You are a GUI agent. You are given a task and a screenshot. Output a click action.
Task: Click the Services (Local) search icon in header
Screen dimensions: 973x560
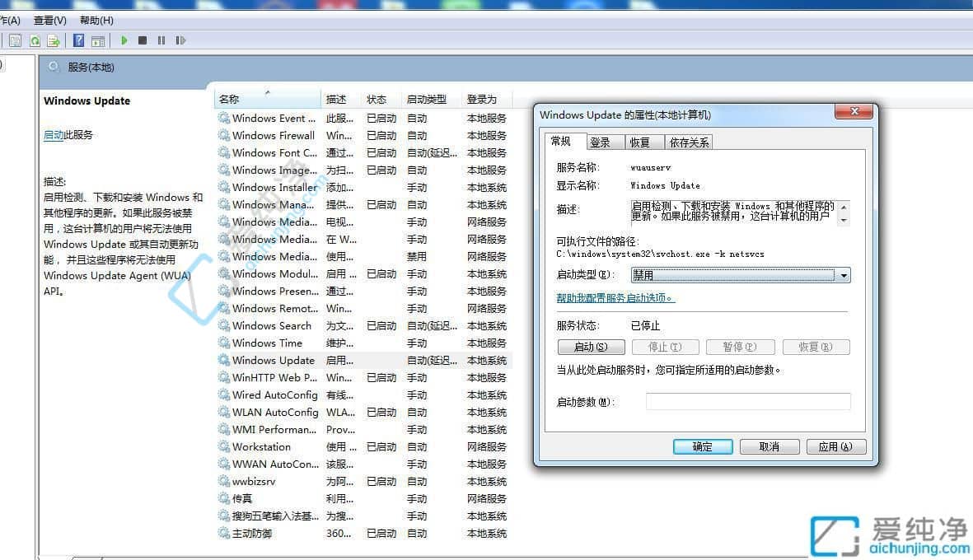(x=54, y=67)
